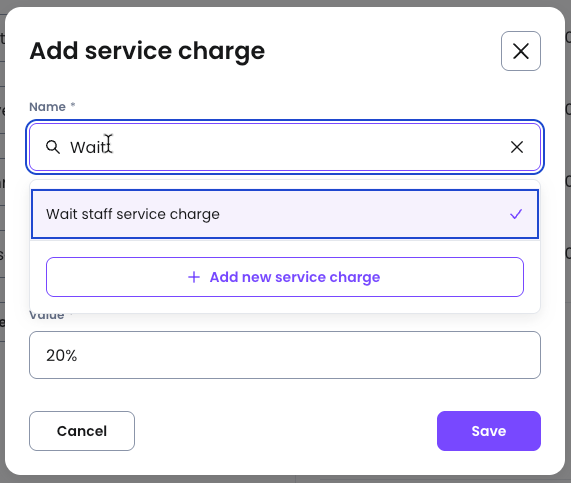Click the plus icon in Add new service charge

pyautogui.click(x=194, y=277)
